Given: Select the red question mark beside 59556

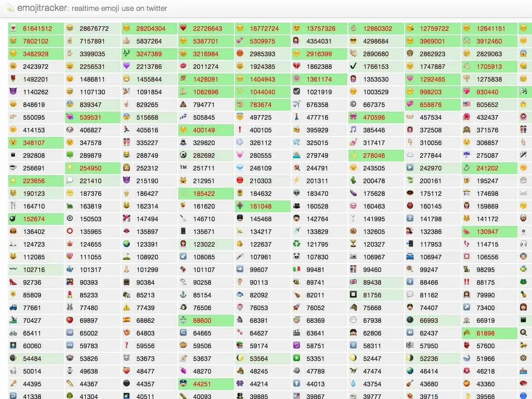Looking at the screenshot, I should coord(127,345).
